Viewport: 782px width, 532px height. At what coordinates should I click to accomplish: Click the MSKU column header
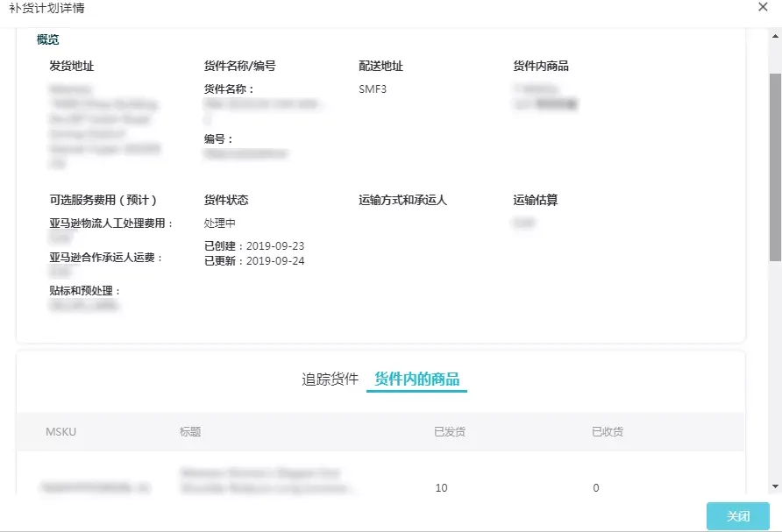60,432
